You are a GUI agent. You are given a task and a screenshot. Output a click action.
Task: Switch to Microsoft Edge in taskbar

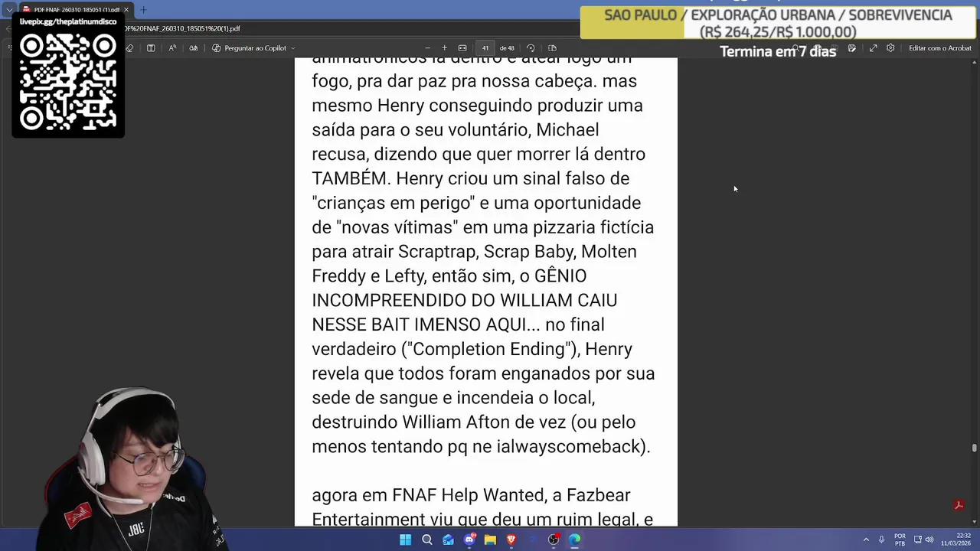pos(574,540)
